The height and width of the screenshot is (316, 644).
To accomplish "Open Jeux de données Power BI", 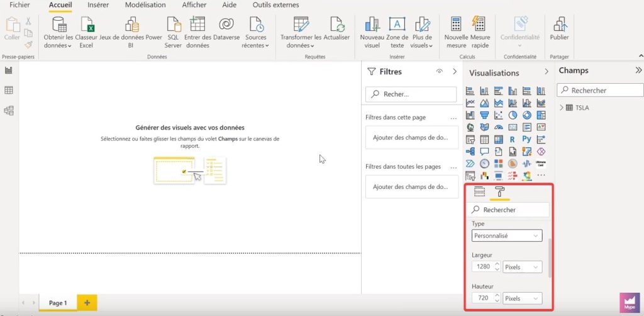I will [131, 33].
